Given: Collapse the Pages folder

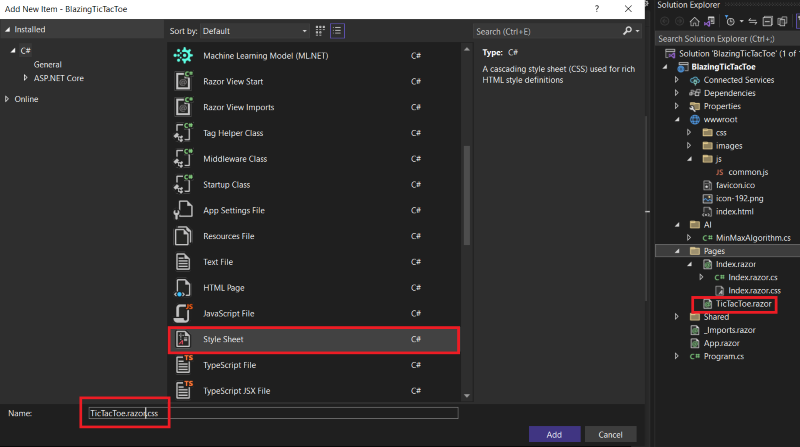Looking at the screenshot, I should pyautogui.click(x=677, y=251).
